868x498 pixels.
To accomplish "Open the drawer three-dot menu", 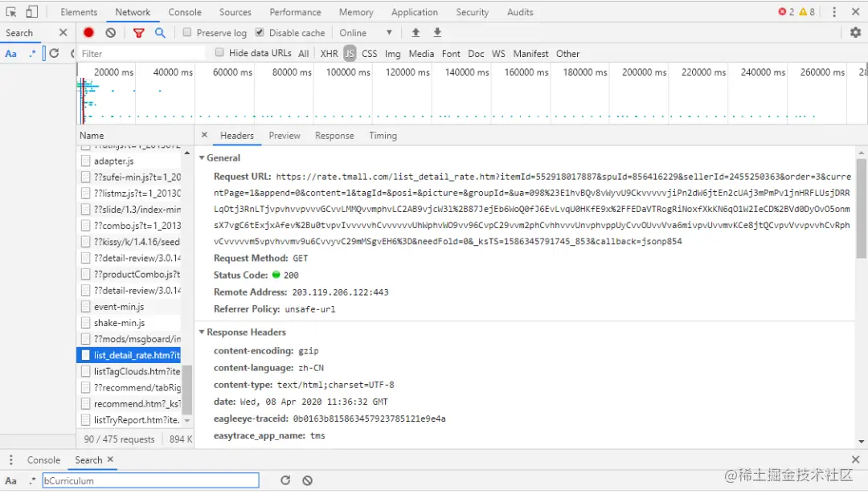I will click(x=10, y=459).
